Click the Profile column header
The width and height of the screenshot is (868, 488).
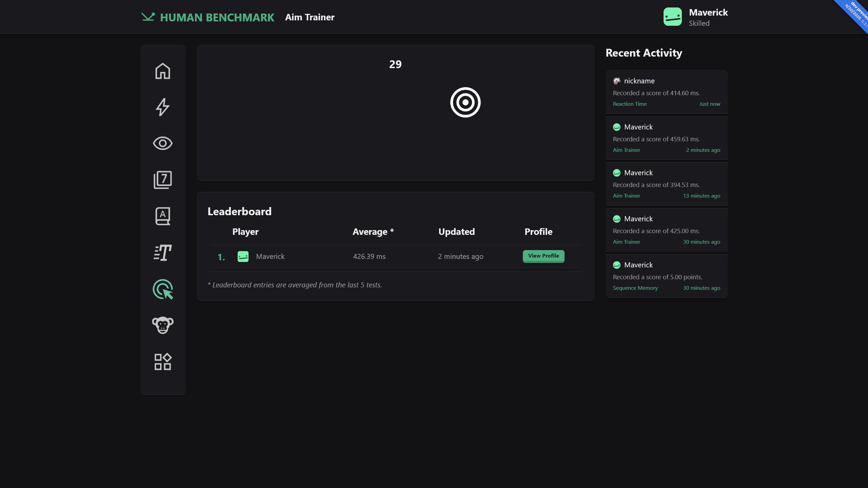point(538,232)
